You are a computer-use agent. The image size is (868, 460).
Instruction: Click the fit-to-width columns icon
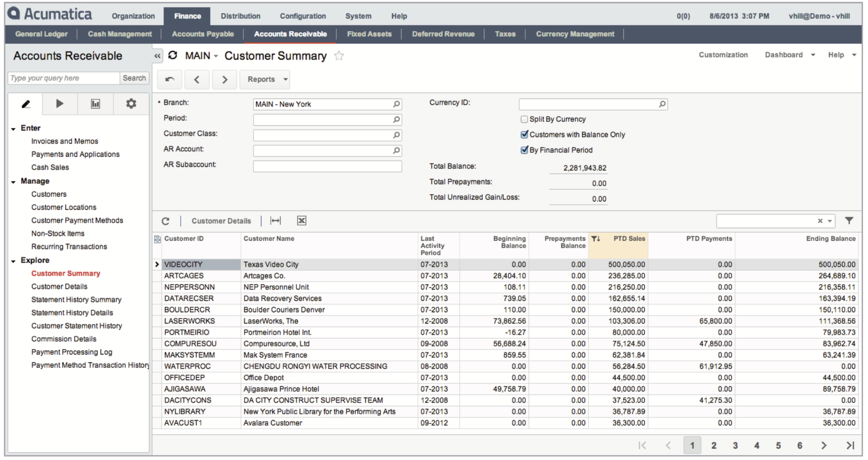click(x=276, y=221)
